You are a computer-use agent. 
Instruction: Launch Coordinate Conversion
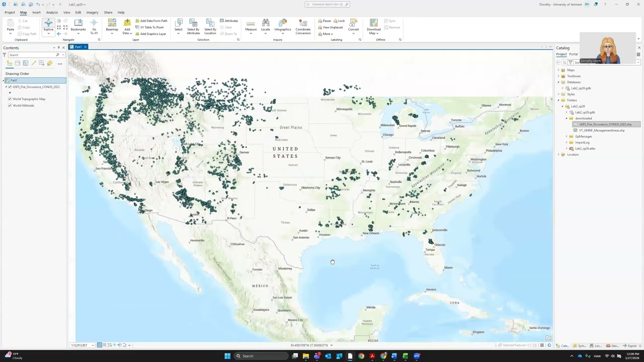pyautogui.click(x=303, y=27)
